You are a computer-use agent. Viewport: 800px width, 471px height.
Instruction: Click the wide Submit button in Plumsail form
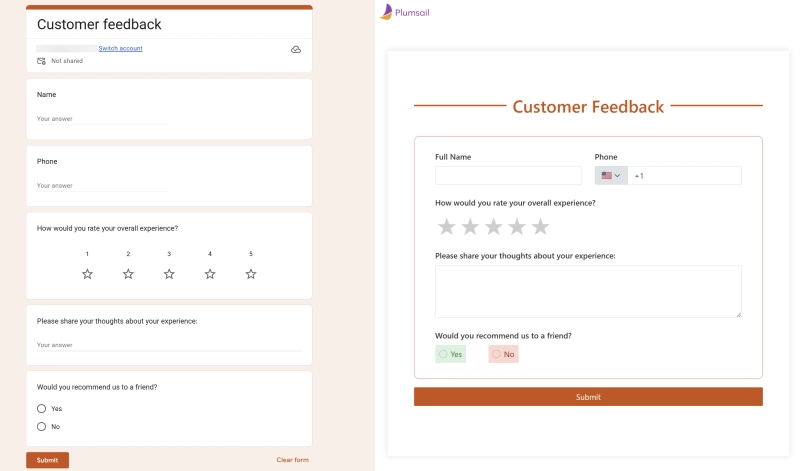point(588,397)
